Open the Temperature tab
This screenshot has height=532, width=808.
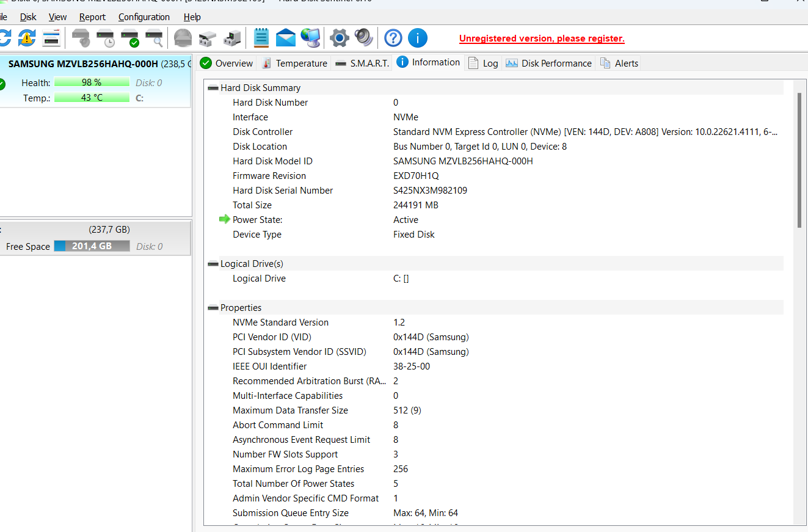pyautogui.click(x=294, y=64)
